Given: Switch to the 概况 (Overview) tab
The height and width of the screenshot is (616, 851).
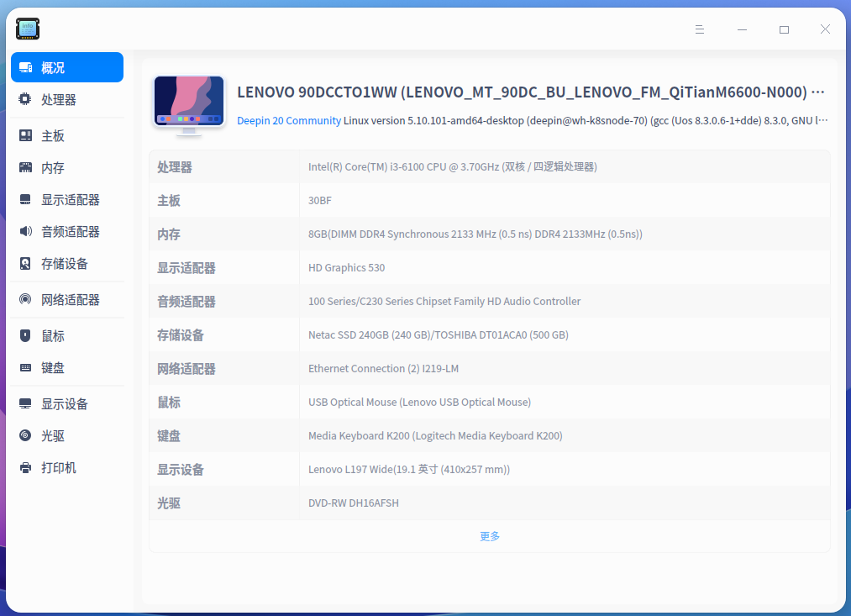Looking at the screenshot, I should pyautogui.click(x=52, y=67).
